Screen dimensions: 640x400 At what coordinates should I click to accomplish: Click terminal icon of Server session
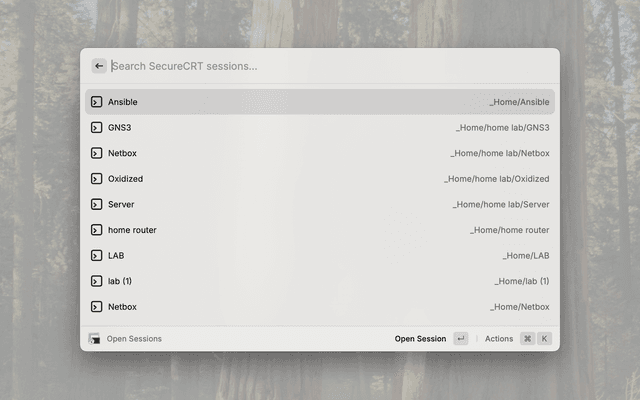96,204
